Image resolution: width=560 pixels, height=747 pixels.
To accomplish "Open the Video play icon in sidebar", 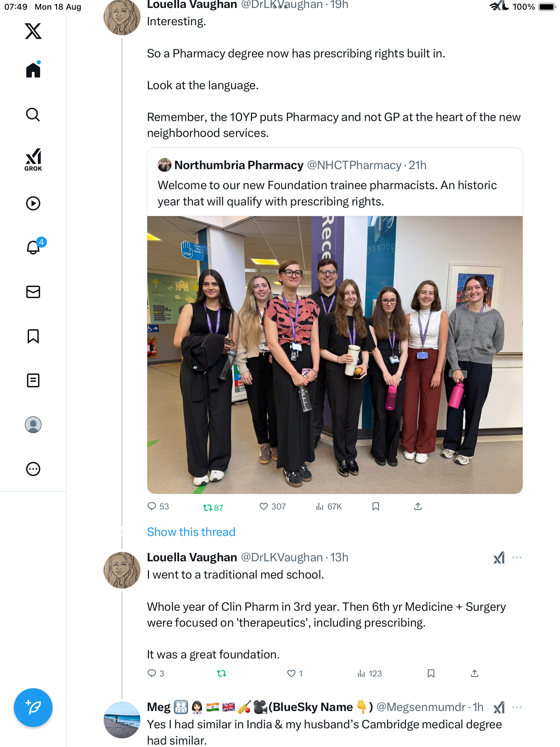I will coord(33,203).
